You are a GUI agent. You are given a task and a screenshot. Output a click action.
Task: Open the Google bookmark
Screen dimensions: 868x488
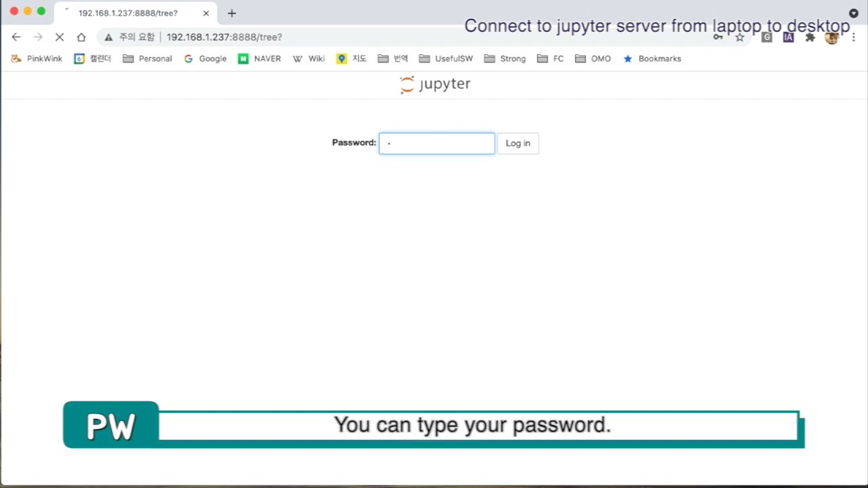tap(205, 59)
